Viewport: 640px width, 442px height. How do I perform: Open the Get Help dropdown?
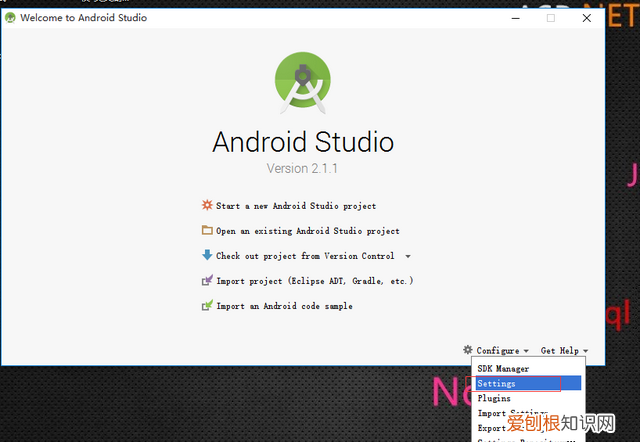(564, 351)
